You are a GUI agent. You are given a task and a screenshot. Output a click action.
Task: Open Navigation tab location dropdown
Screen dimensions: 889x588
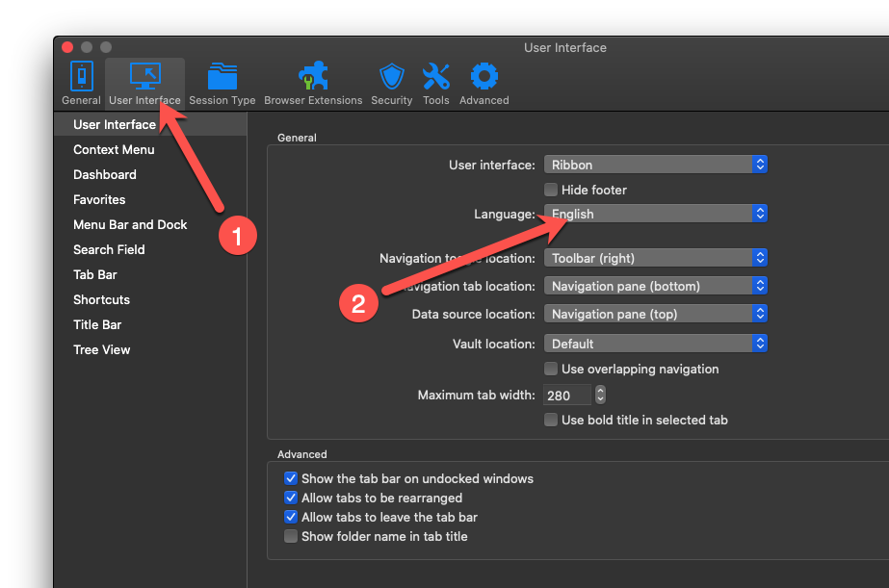(655, 286)
